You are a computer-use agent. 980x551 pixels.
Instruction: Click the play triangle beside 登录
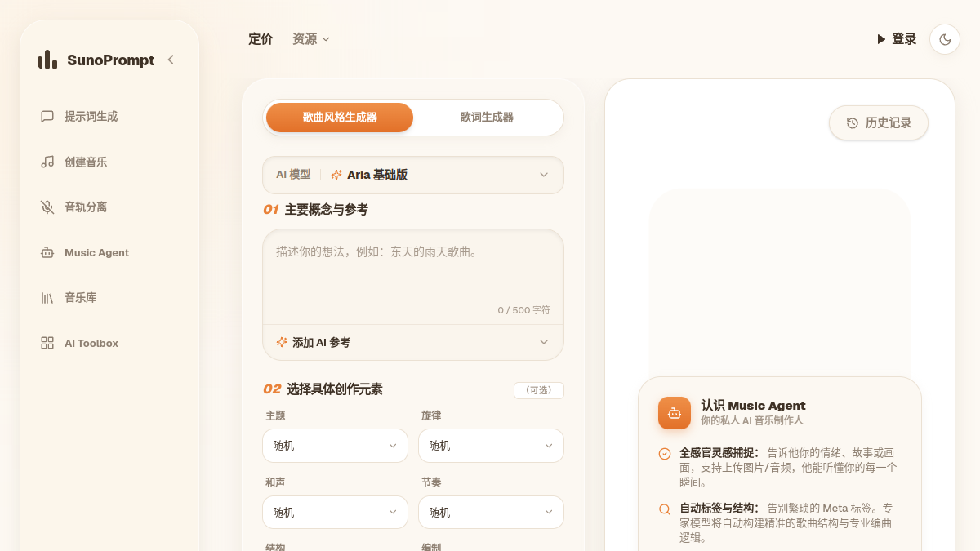click(881, 39)
